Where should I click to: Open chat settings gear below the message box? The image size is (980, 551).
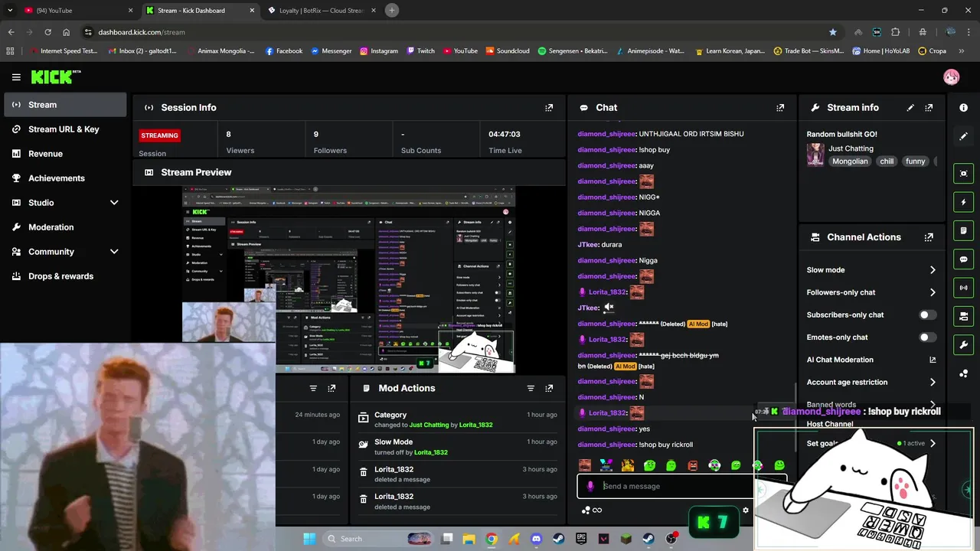pyautogui.click(x=746, y=510)
